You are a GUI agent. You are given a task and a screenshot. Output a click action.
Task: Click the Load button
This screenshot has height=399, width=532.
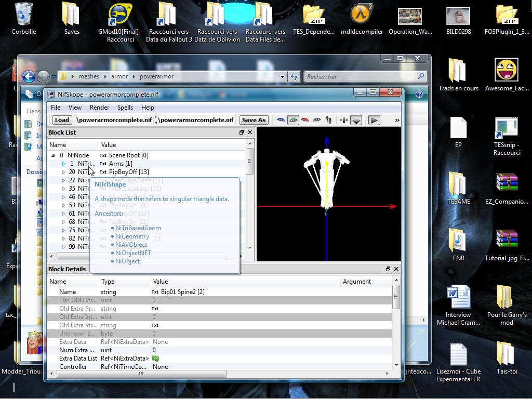tap(62, 120)
